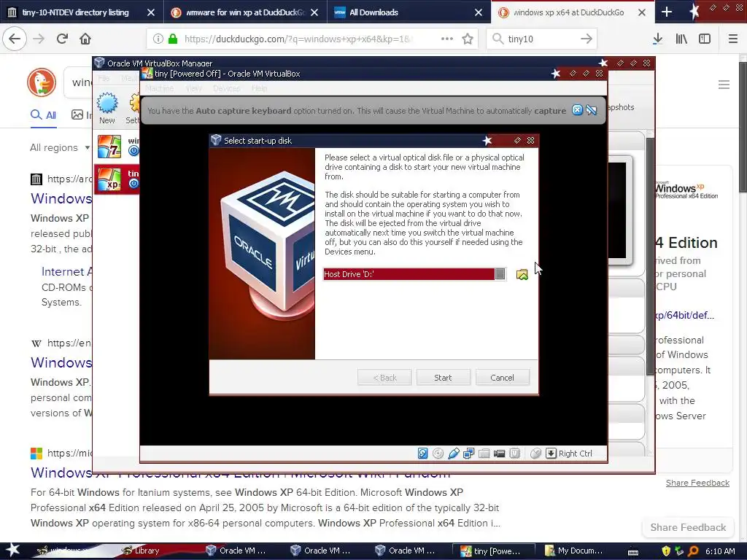Click Share Feedback link under info box
The width and height of the screenshot is (747, 560).
[697, 483]
